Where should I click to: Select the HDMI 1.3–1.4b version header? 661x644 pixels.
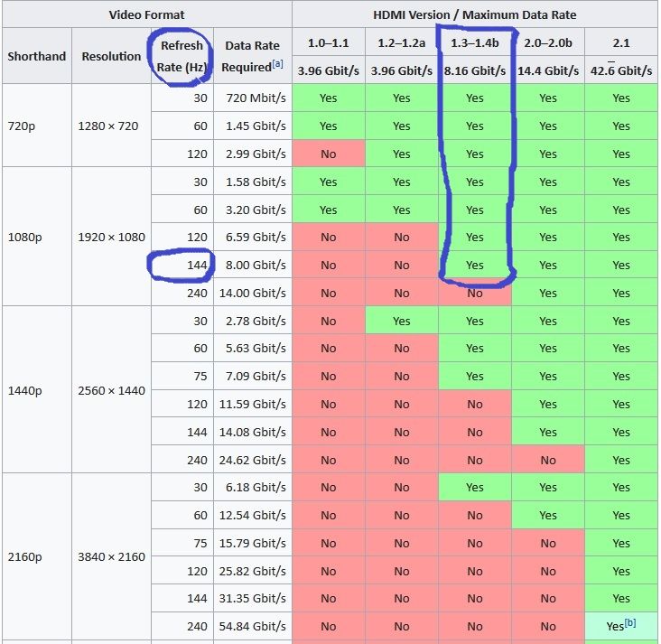click(x=475, y=42)
